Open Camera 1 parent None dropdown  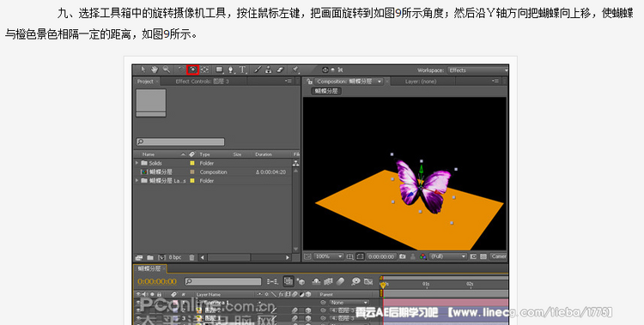[x=349, y=303]
